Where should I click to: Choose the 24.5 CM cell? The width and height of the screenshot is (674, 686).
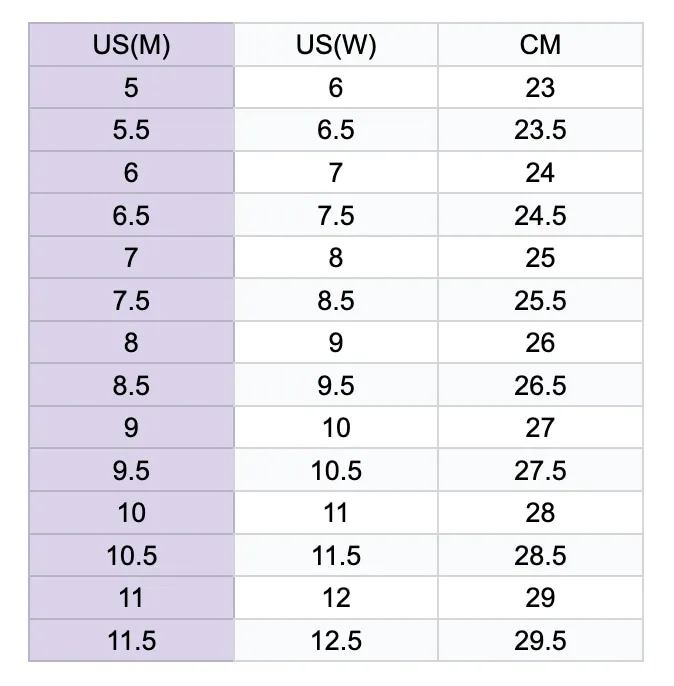(540, 215)
